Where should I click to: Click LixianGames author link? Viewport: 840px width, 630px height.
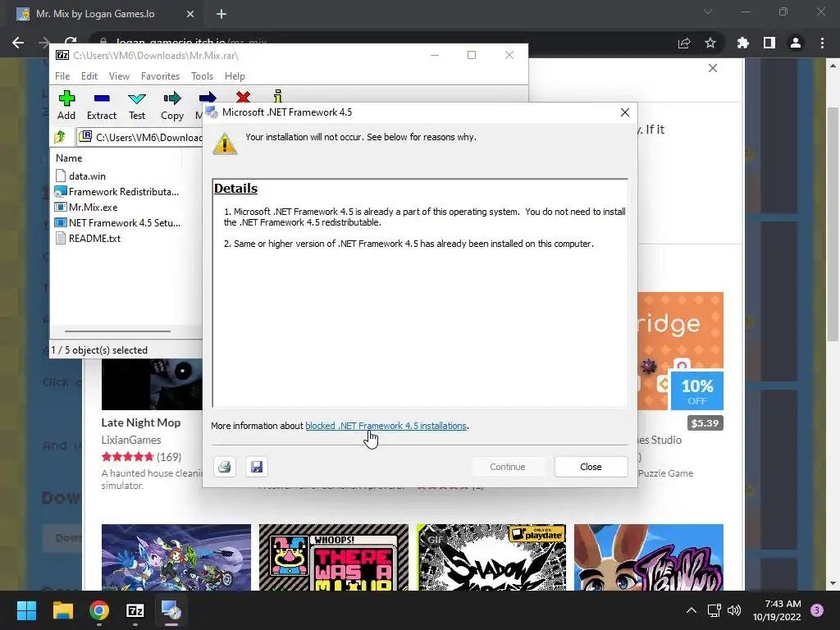coord(131,440)
